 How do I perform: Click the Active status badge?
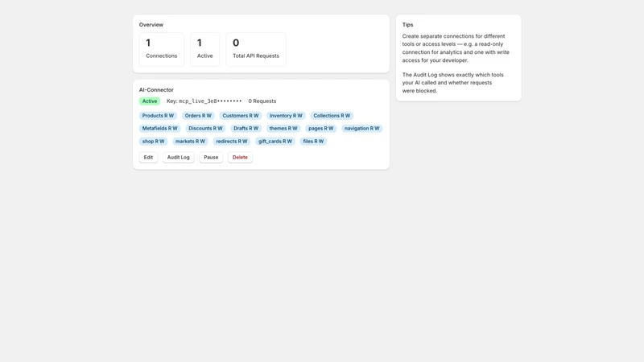pyautogui.click(x=150, y=101)
